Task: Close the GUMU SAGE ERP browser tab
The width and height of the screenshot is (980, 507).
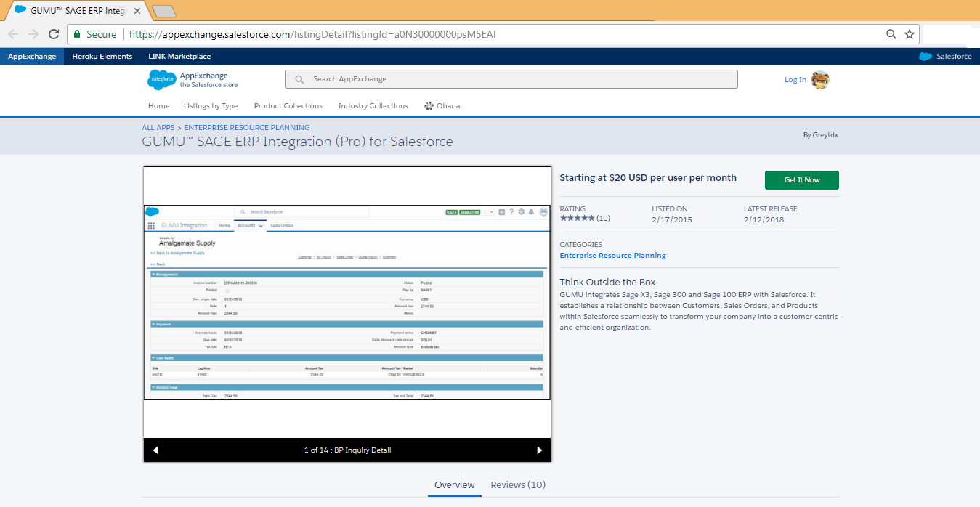Action: 137,11
